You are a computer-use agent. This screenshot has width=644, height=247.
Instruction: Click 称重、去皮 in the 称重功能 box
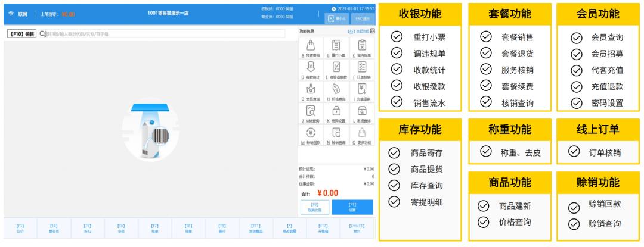click(x=521, y=153)
